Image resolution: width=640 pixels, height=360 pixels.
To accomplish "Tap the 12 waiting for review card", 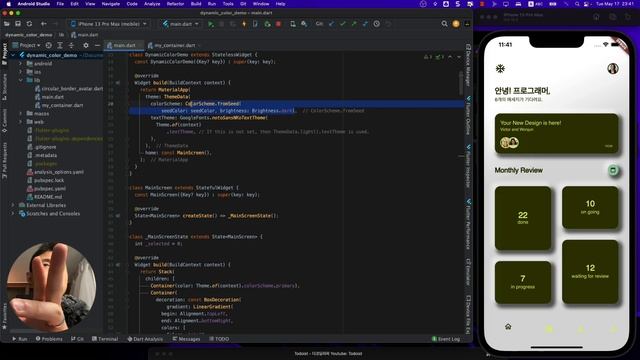I will 590,271.
